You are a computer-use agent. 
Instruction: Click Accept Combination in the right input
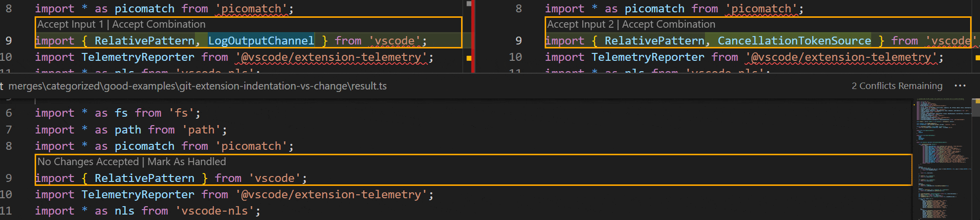[x=668, y=24]
